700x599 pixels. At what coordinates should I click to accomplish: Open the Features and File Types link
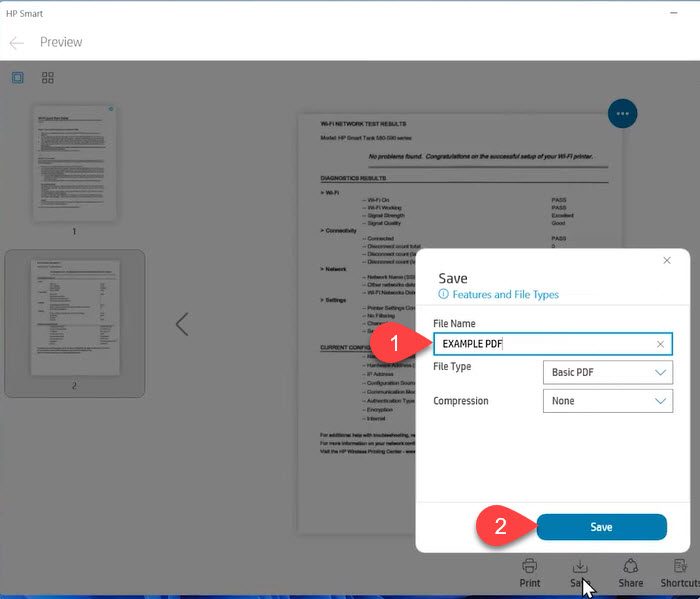point(505,295)
